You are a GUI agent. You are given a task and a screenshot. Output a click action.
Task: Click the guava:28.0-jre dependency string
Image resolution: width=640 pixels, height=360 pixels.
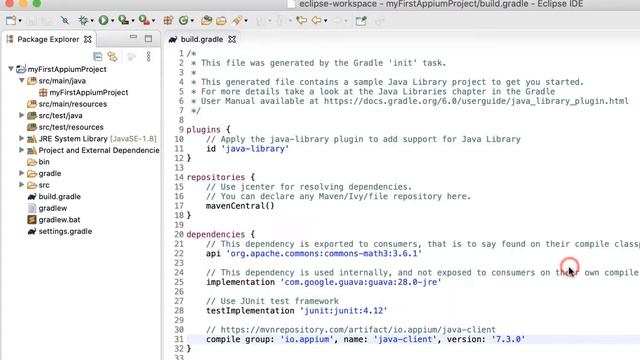(x=360, y=282)
